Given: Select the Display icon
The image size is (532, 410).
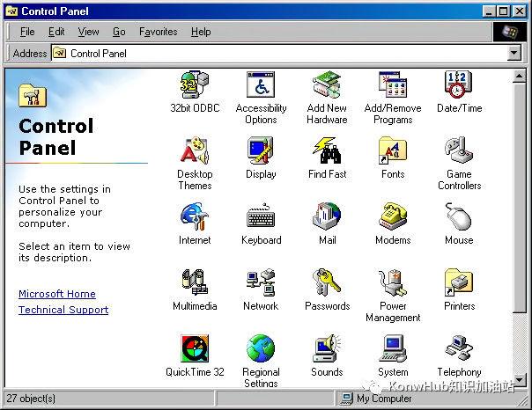Looking at the screenshot, I should [261, 150].
